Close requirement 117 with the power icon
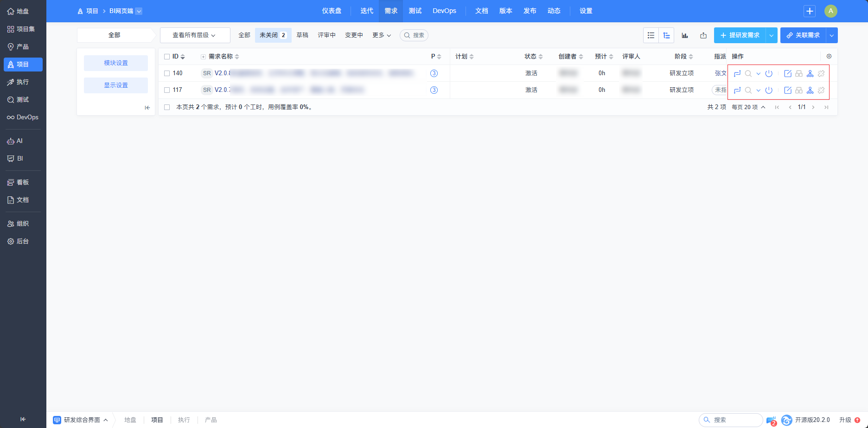Viewport: 868px width, 428px height. click(769, 90)
